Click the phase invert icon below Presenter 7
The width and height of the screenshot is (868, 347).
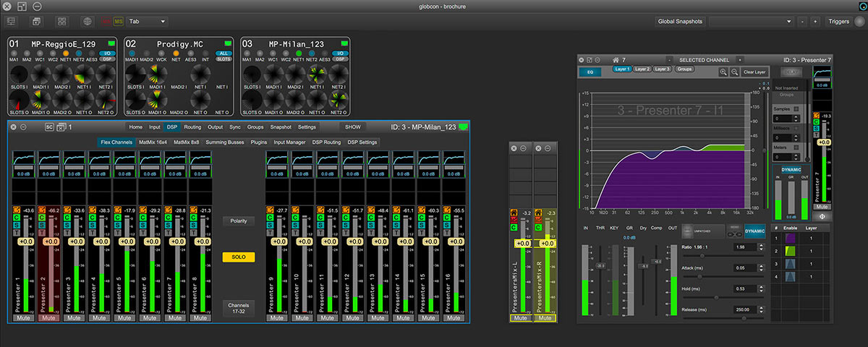click(822, 216)
